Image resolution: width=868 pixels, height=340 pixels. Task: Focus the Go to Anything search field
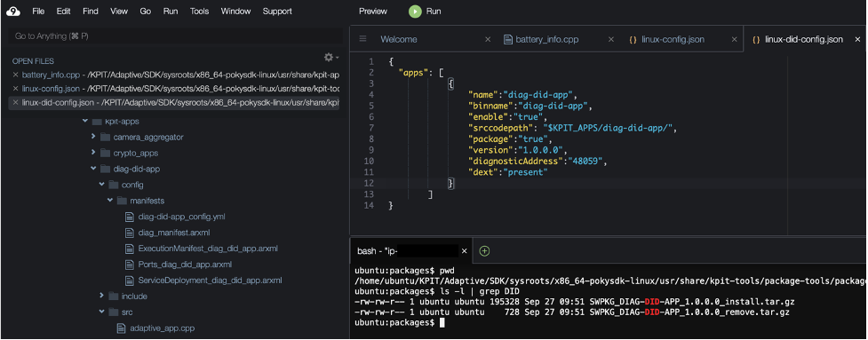tap(176, 36)
